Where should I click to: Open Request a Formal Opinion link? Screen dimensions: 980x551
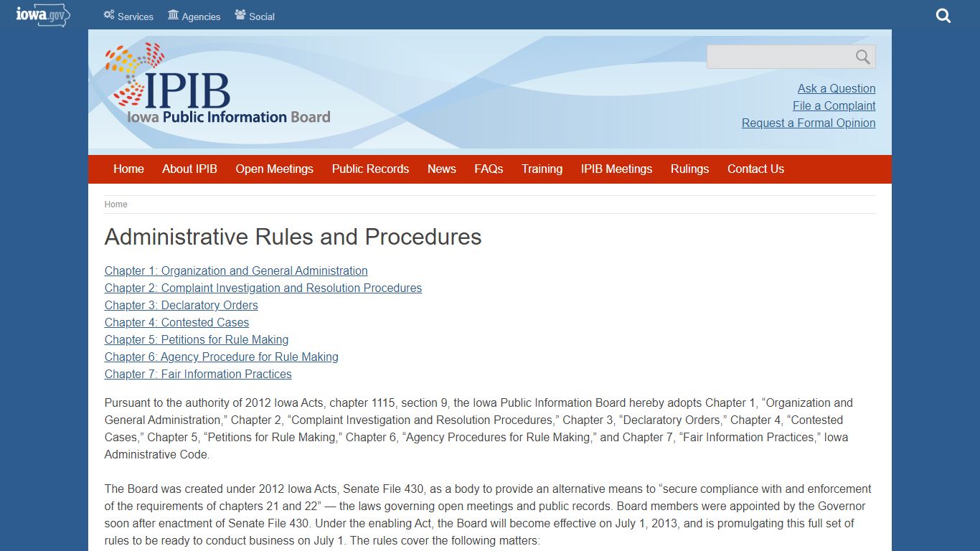coord(809,123)
